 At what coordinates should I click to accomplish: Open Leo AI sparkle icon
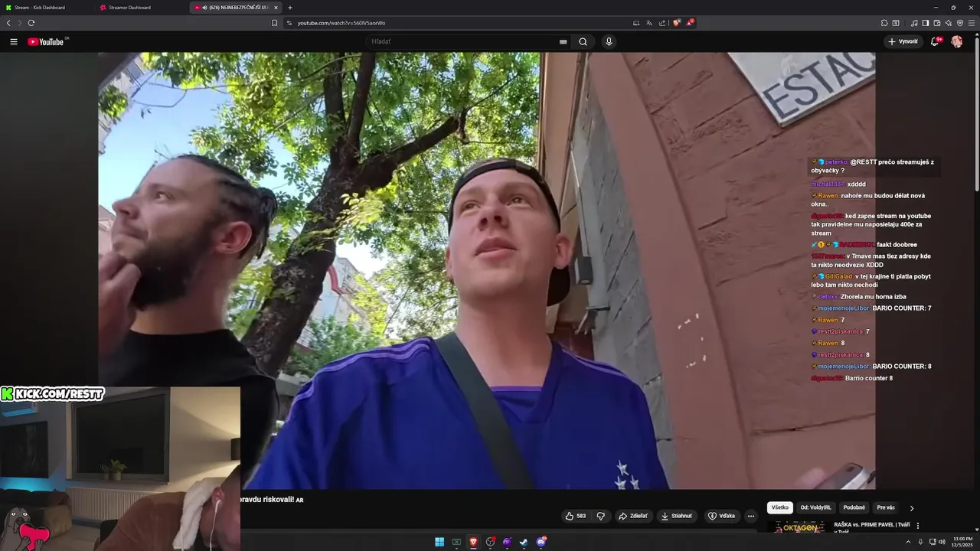click(x=949, y=23)
